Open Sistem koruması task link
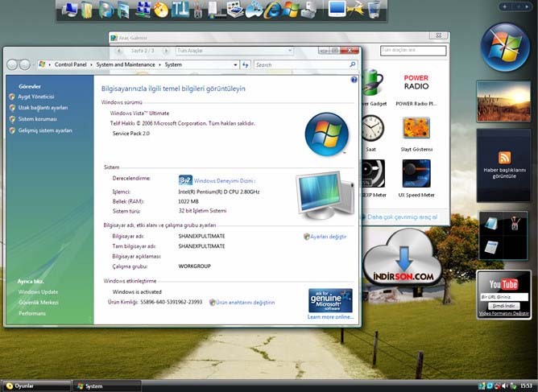Viewport: 538px width, 392px height. 37,119
